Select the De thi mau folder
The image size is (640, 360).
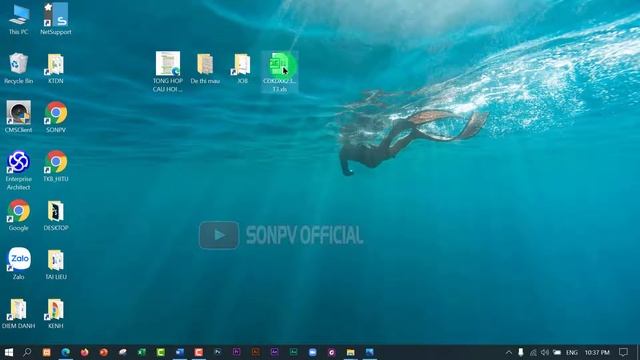tap(205, 68)
